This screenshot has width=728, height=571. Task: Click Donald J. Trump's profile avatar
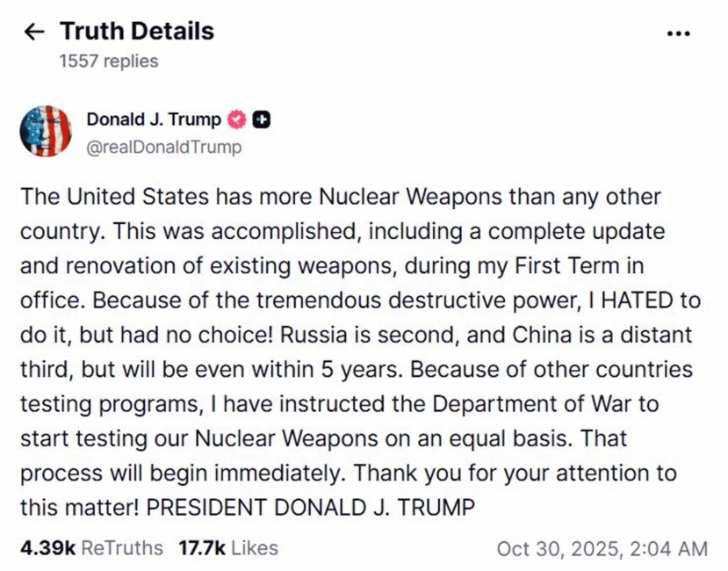pos(45,132)
